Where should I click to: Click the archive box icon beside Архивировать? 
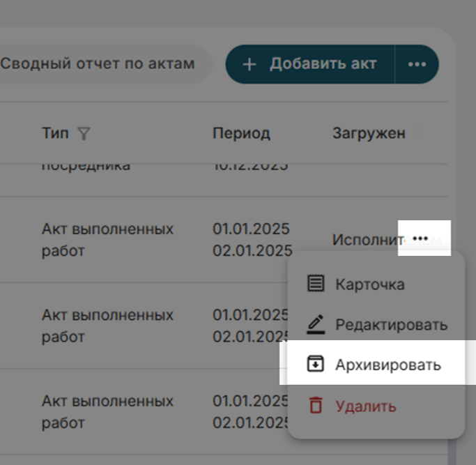(x=316, y=365)
